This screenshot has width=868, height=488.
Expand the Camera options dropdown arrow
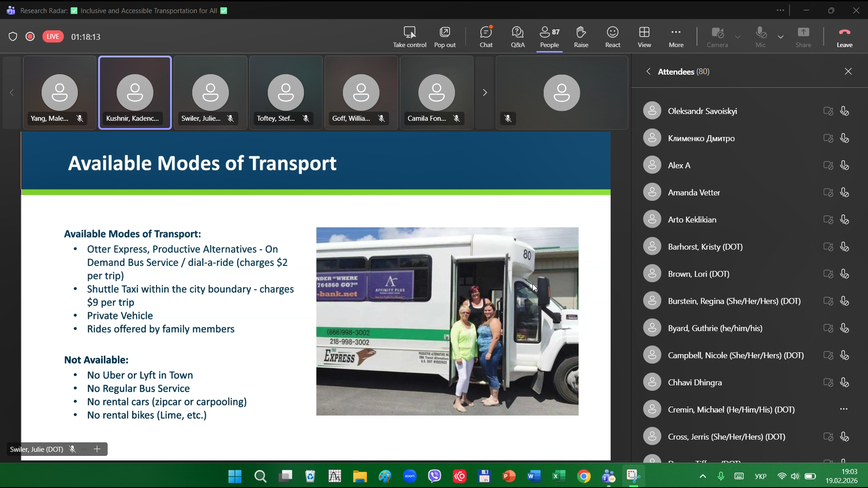[x=738, y=37]
